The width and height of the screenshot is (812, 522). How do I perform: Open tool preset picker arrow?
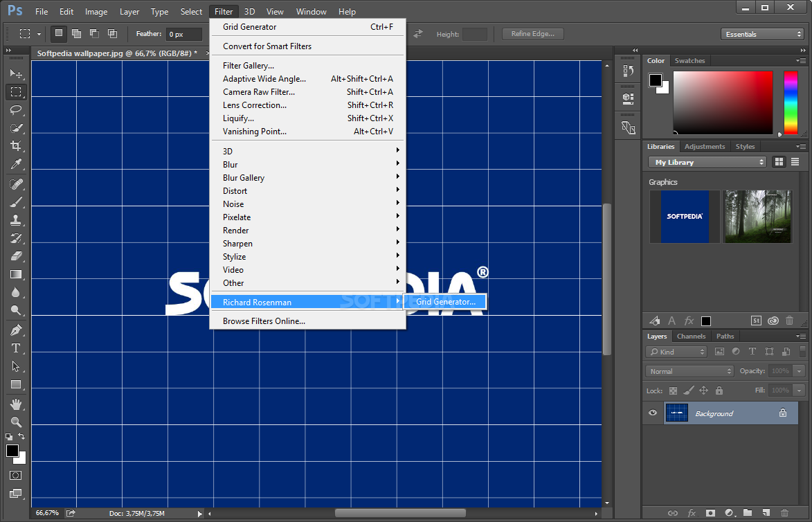[39, 34]
